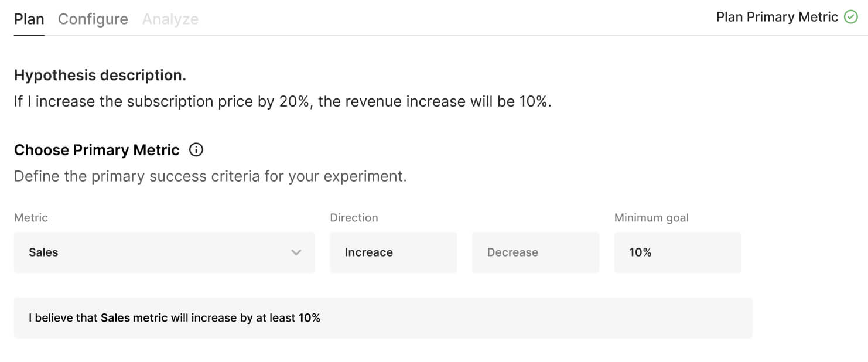Switch to the Configure tab
868x362 pixels.
coord(93,19)
